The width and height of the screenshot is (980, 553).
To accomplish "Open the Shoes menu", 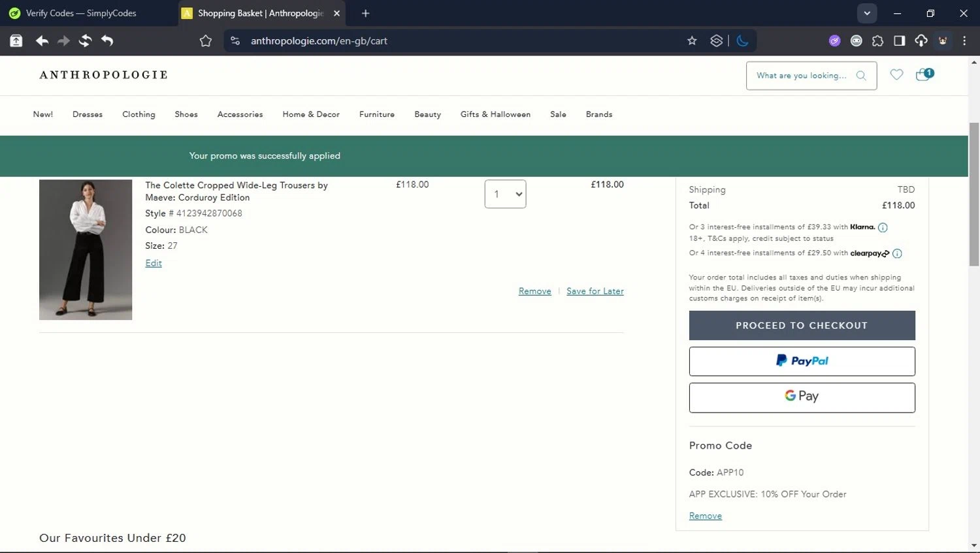I will pos(186,114).
